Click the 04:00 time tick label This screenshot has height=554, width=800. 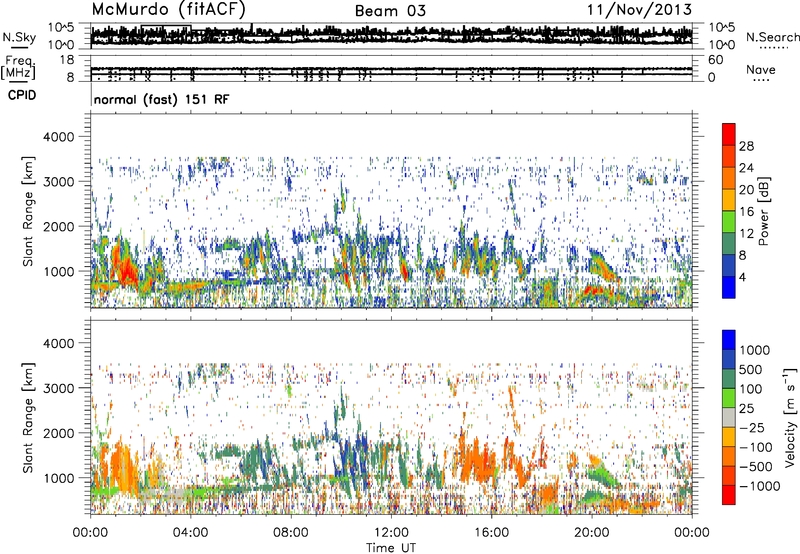(x=190, y=533)
